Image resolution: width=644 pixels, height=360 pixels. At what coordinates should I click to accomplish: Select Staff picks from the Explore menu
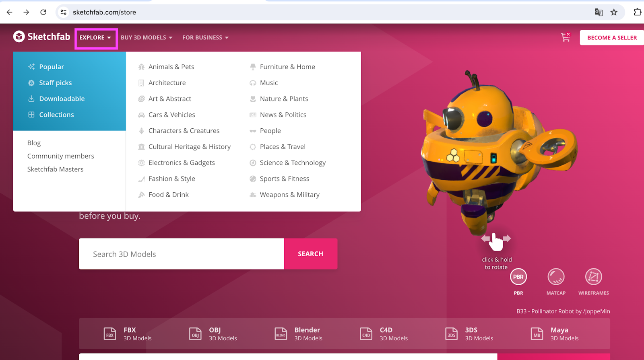pyautogui.click(x=55, y=83)
